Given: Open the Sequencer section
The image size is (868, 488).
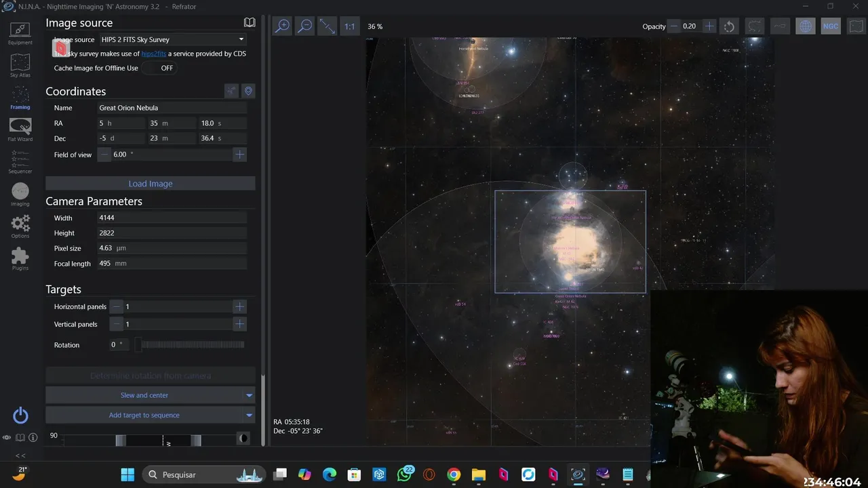Looking at the screenshot, I should pos(20,162).
